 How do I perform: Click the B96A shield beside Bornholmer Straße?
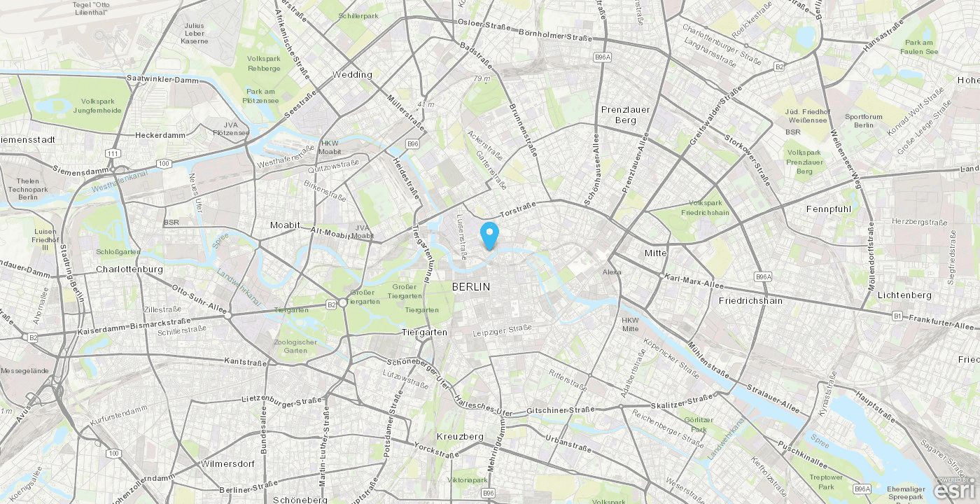point(602,57)
